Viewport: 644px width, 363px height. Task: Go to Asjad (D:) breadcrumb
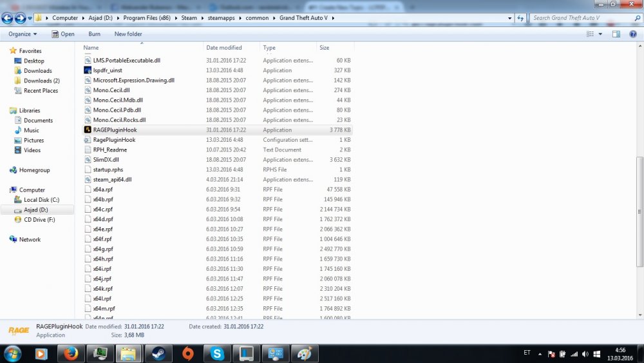coord(100,18)
